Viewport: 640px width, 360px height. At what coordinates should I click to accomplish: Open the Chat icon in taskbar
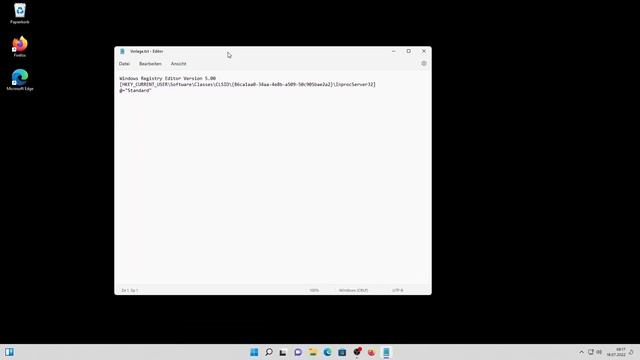click(298, 352)
